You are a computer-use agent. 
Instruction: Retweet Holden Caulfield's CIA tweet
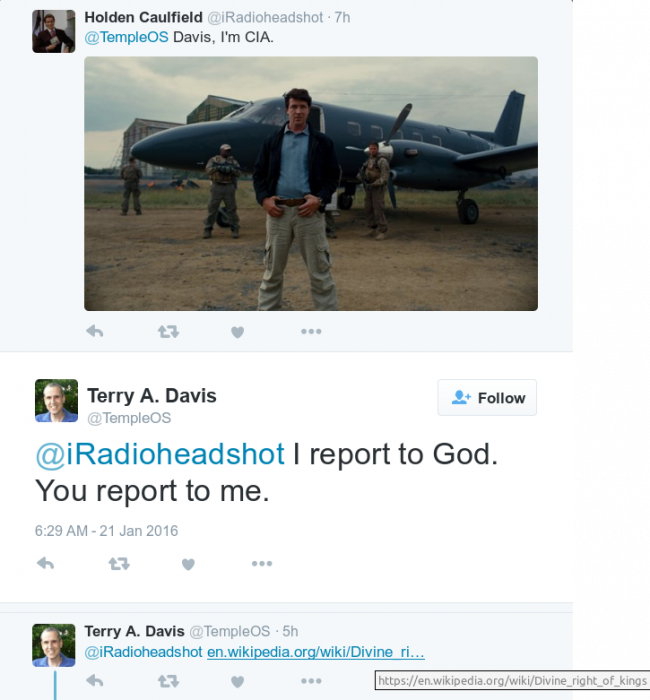click(x=168, y=331)
